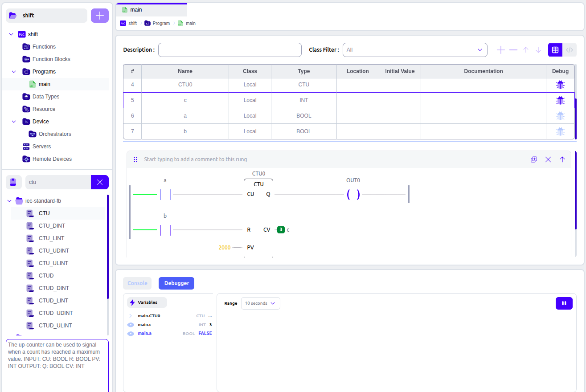Select main program in the tree
586x392 pixels.
pos(45,84)
